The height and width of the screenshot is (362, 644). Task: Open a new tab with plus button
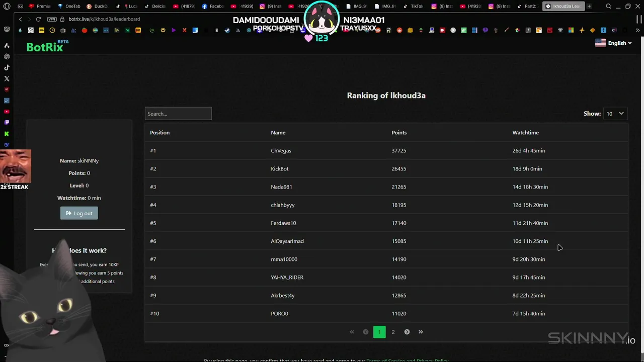click(589, 7)
